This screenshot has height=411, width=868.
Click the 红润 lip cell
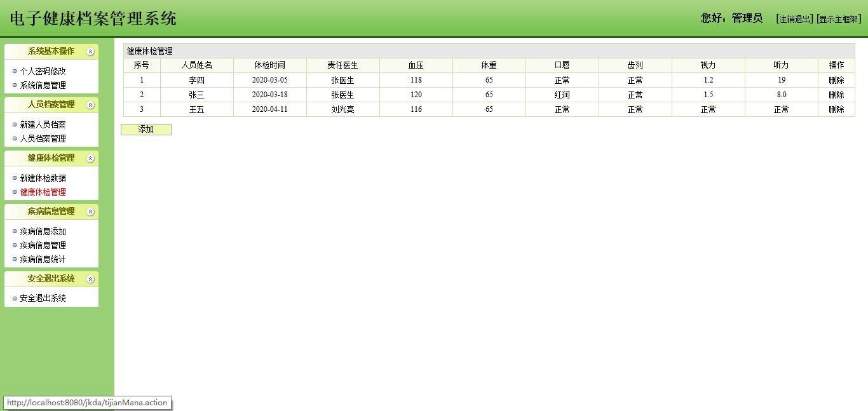tap(562, 95)
